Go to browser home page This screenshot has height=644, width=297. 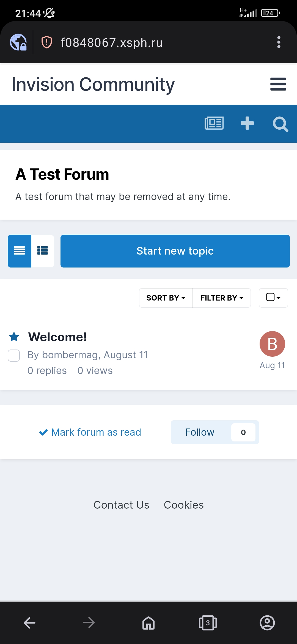click(x=148, y=623)
